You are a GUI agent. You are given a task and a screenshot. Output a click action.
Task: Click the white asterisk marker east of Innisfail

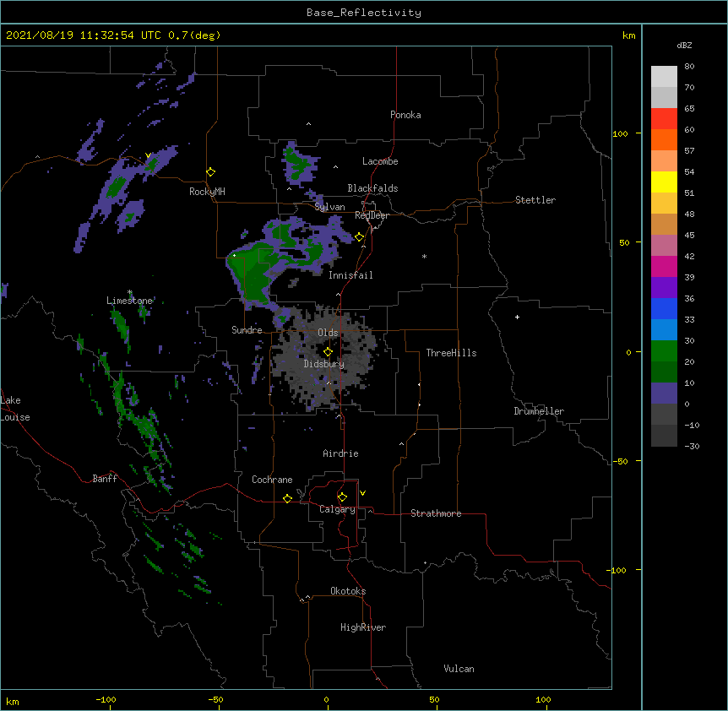point(424,256)
